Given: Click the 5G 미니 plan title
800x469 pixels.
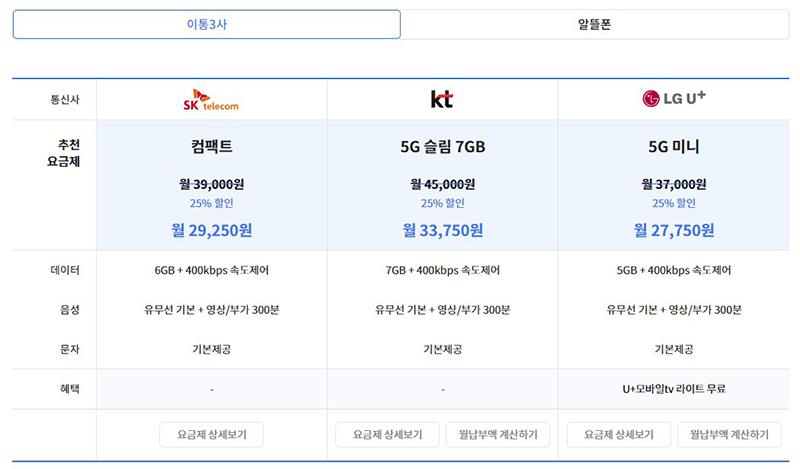Looking at the screenshot, I should 673,147.
